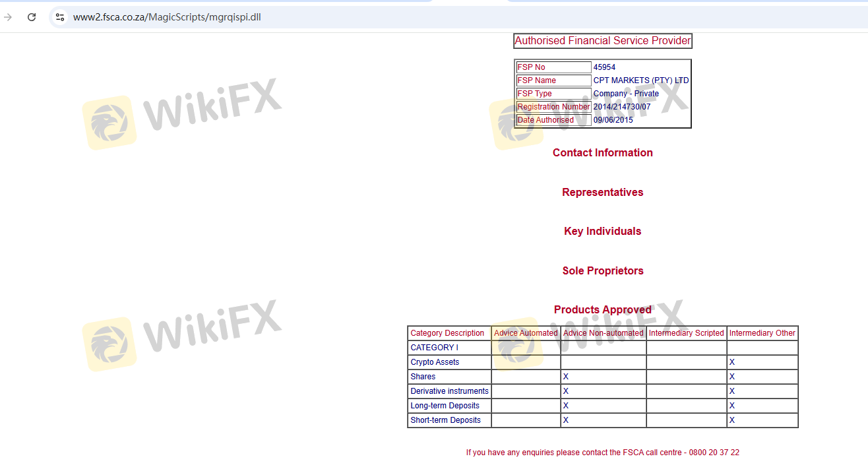
Task: Expand the Key Individuals section
Action: [603, 231]
